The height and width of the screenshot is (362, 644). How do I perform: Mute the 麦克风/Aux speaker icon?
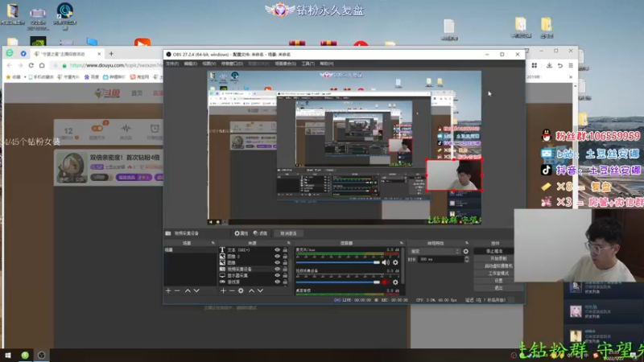coord(386,262)
